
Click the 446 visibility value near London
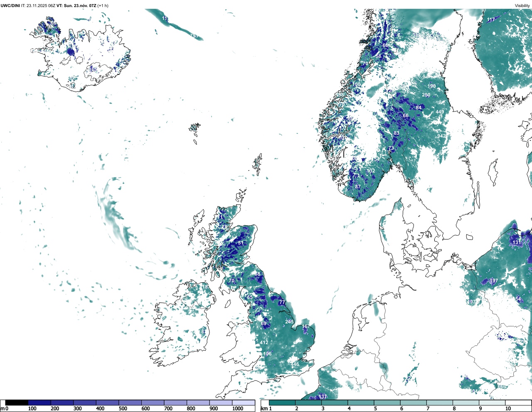point(295,364)
